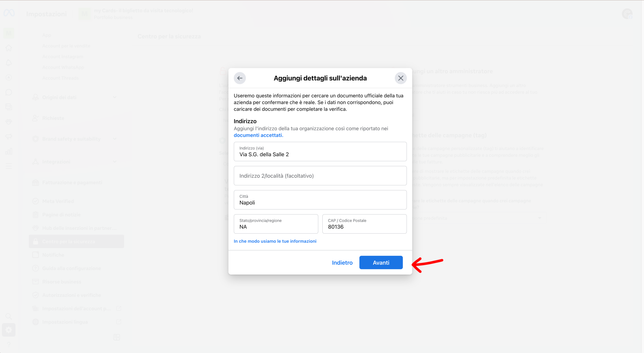Click the settings gear icon in left rail
This screenshot has height=353, width=644.
point(9,330)
